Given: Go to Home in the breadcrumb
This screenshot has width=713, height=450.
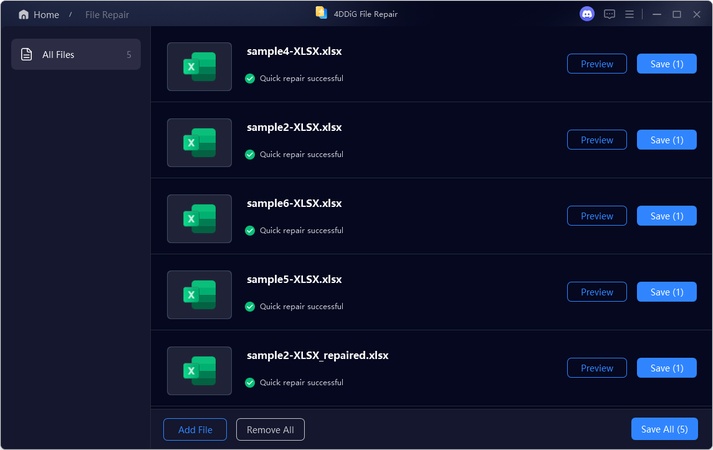Looking at the screenshot, I should coord(46,15).
